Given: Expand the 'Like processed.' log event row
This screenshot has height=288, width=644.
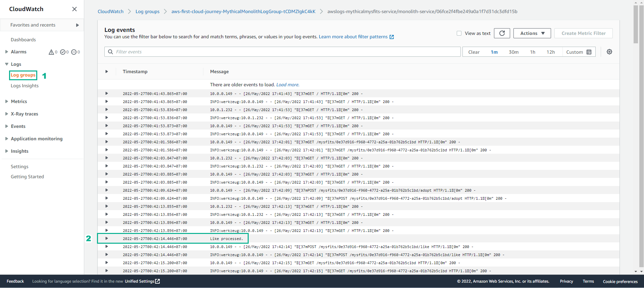Looking at the screenshot, I should (107, 238).
